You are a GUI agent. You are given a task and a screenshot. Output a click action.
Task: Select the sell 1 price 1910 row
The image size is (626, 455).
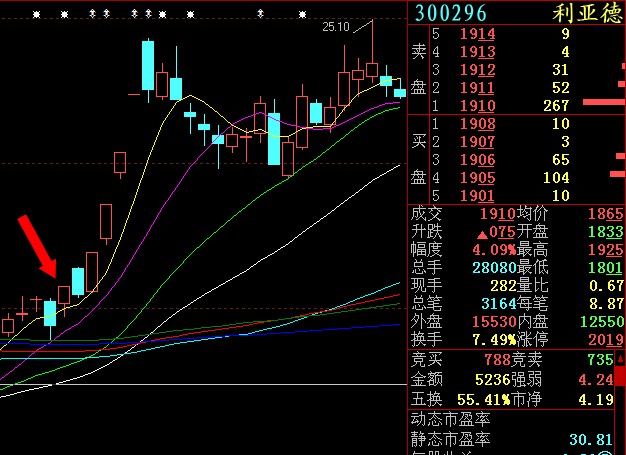point(477,106)
